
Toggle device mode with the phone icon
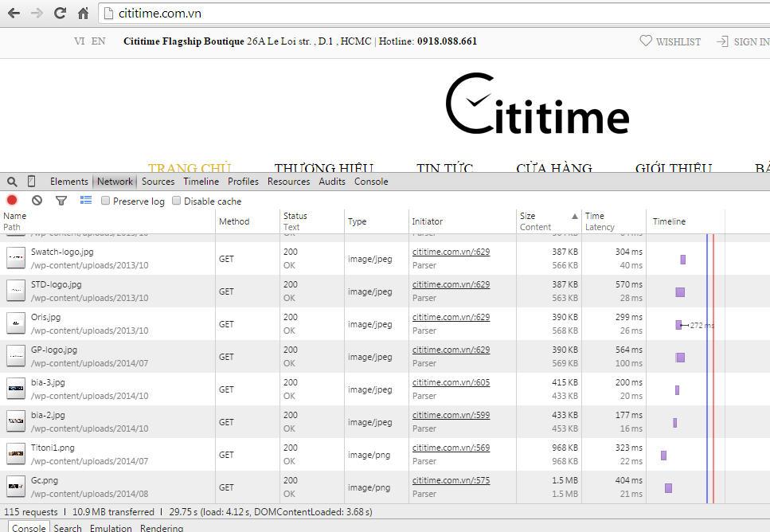coord(31,182)
